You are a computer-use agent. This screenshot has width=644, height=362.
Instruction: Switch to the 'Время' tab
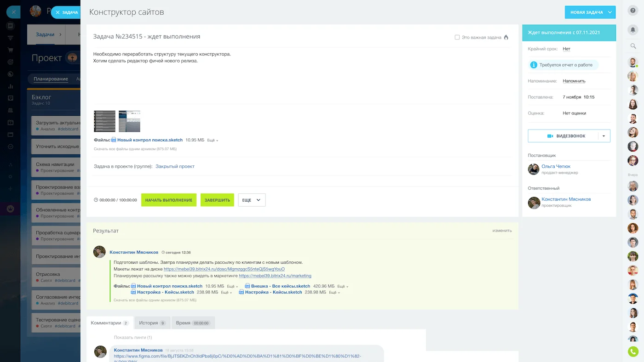(193, 323)
